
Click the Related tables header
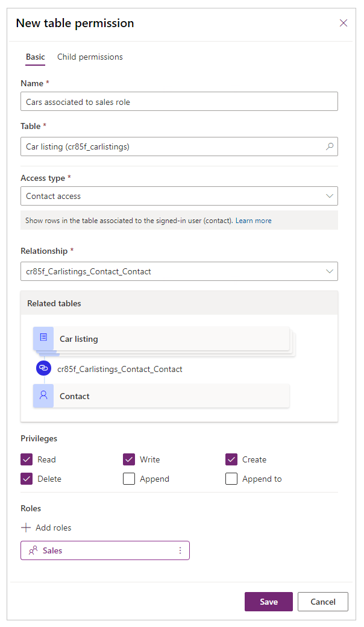179,303
